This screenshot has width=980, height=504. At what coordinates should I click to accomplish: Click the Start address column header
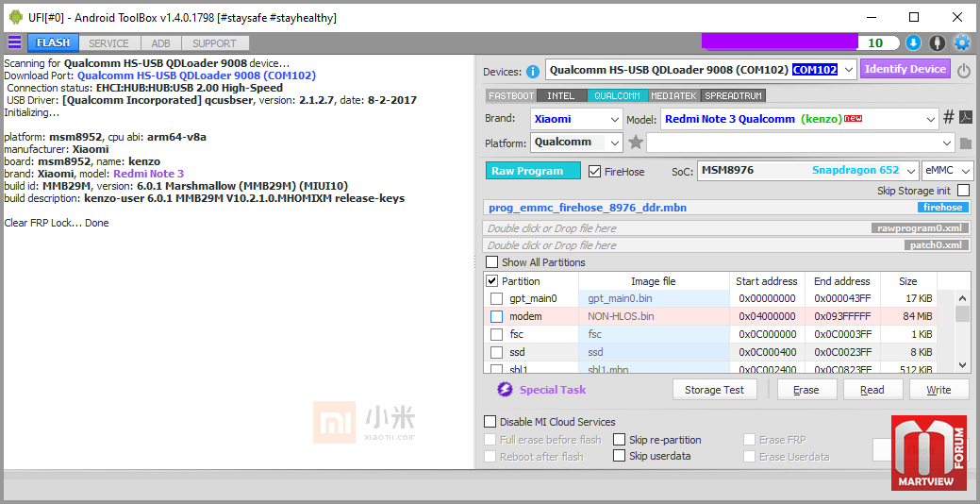pos(767,281)
